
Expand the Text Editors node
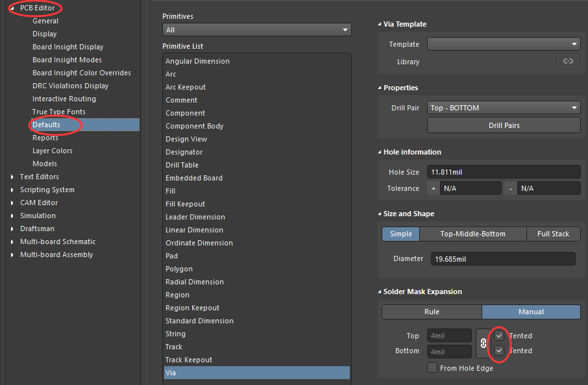(x=12, y=177)
